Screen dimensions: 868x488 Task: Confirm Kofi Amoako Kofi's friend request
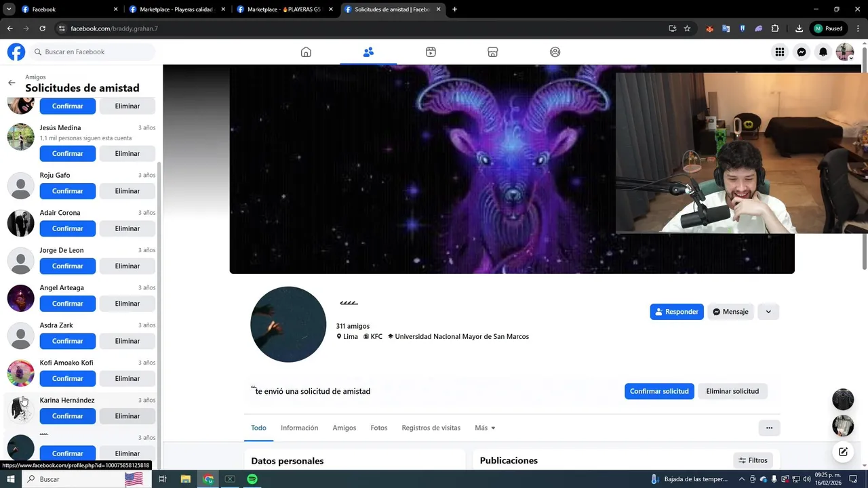68,379
